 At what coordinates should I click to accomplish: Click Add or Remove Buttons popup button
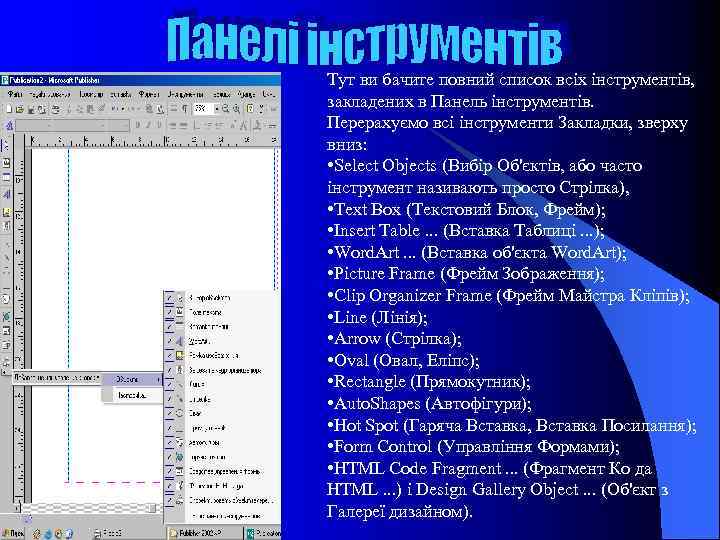click(x=56, y=378)
